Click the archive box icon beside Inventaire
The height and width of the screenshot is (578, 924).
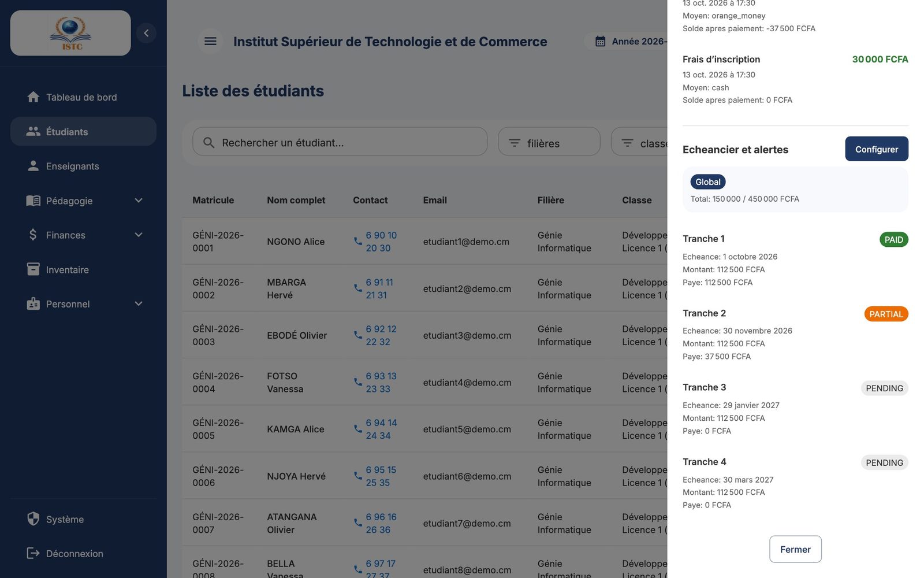[x=33, y=269]
